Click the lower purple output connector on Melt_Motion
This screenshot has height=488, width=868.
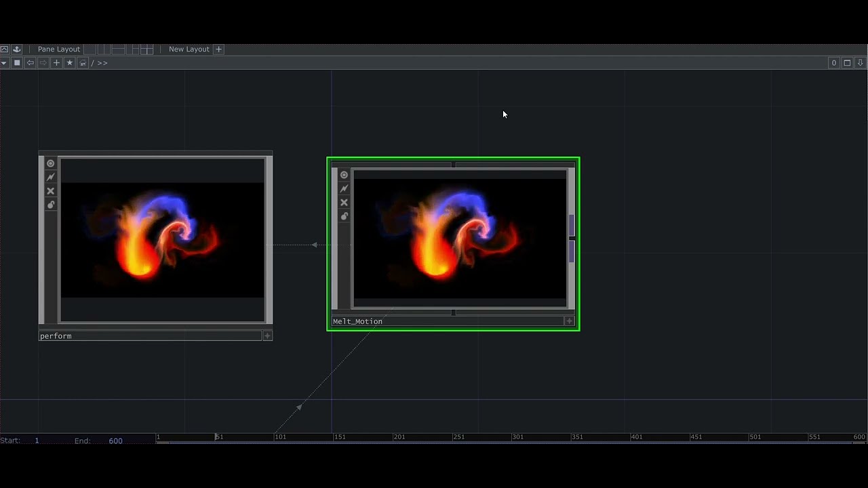[x=572, y=251]
